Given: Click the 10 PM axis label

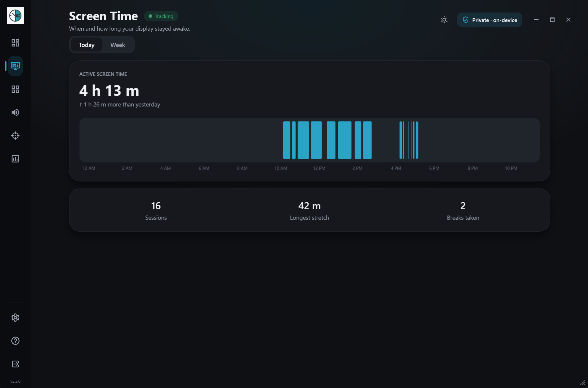Looking at the screenshot, I should (x=511, y=168).
